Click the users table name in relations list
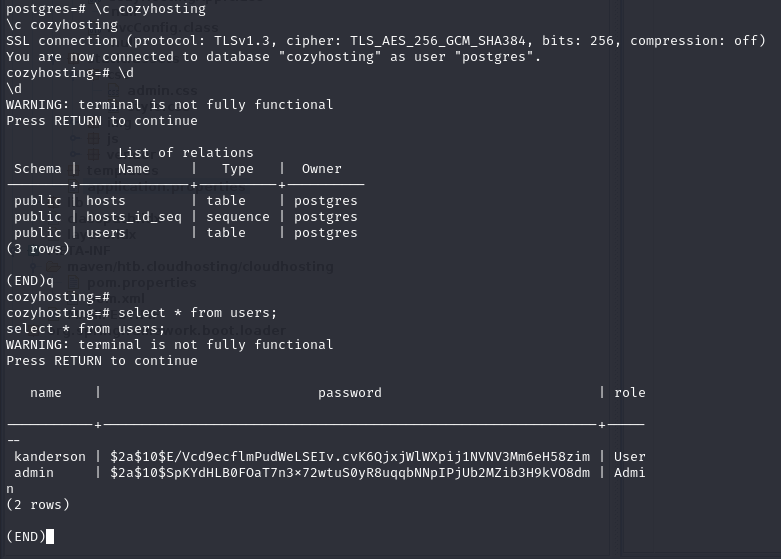The image size is (781, 559). tap(106, 232)
